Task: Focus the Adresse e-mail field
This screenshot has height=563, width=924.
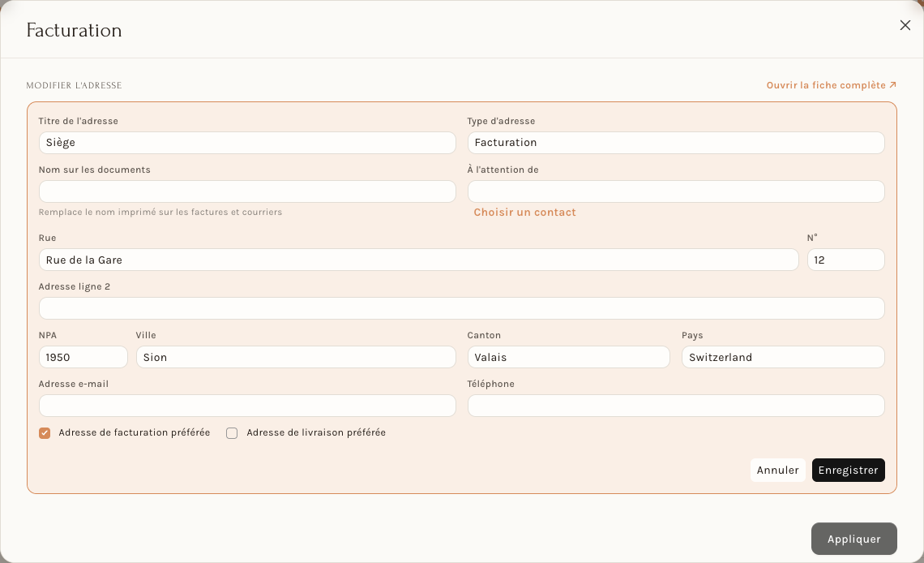Action: (247, 406)
